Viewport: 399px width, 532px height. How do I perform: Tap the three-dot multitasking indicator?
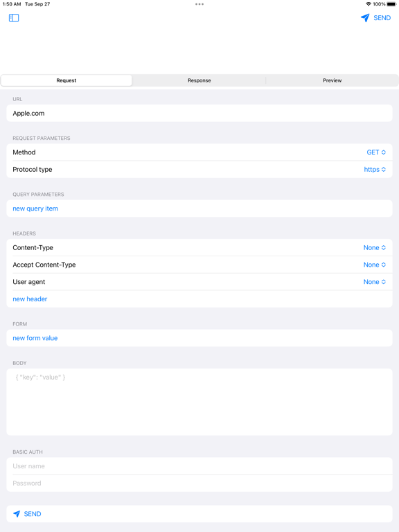(199, 4)
